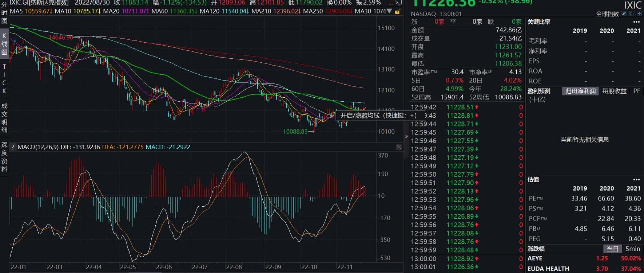Open more options for 关键比率

(x=636, y=22)
